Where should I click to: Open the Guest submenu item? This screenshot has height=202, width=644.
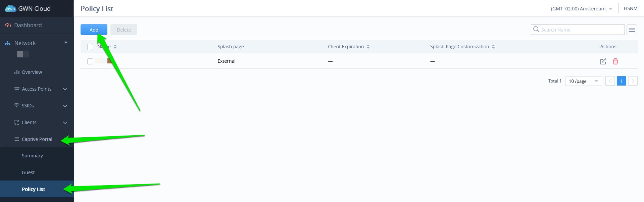point(28,172)
